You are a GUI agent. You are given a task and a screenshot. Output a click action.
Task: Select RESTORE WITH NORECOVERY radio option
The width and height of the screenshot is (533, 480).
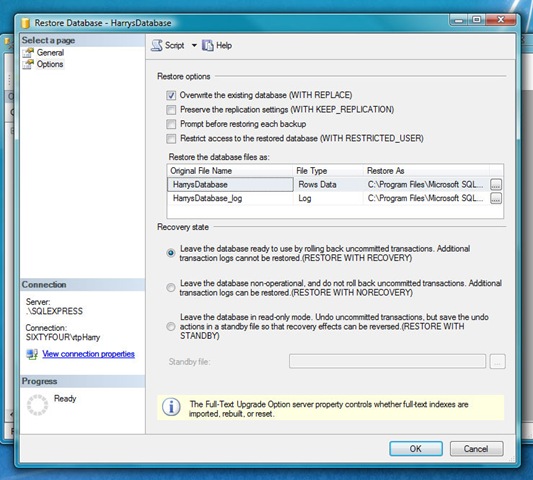171,288
